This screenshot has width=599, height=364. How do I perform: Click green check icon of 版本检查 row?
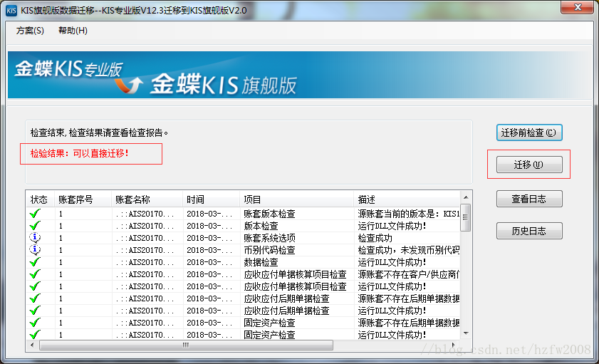(x=35, y=226)
